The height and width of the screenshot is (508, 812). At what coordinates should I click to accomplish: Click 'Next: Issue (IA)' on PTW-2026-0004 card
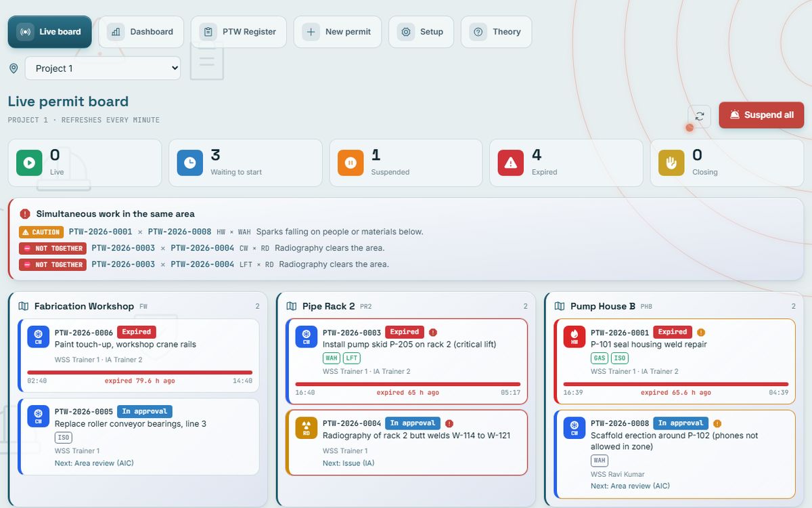(x=348, y=463)
